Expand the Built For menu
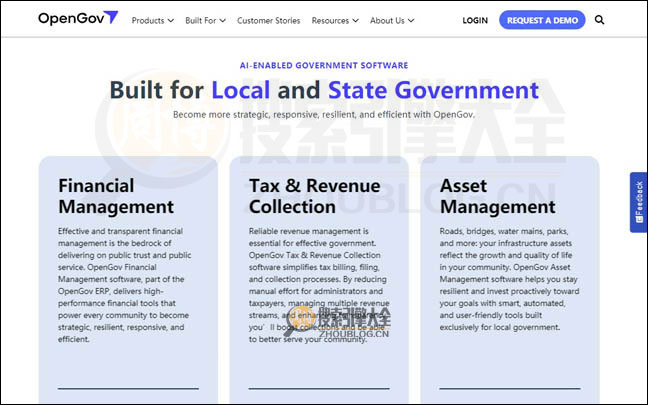 click(x=205, y=20)
